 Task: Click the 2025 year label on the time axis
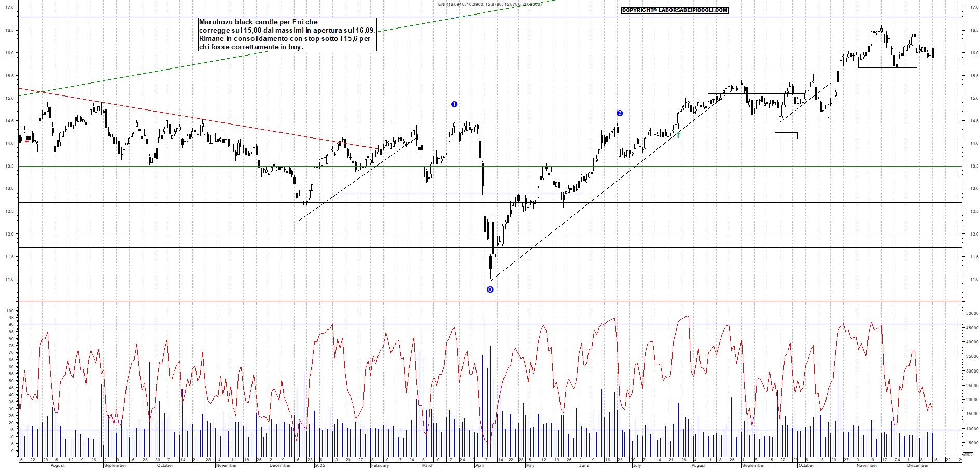320,465
